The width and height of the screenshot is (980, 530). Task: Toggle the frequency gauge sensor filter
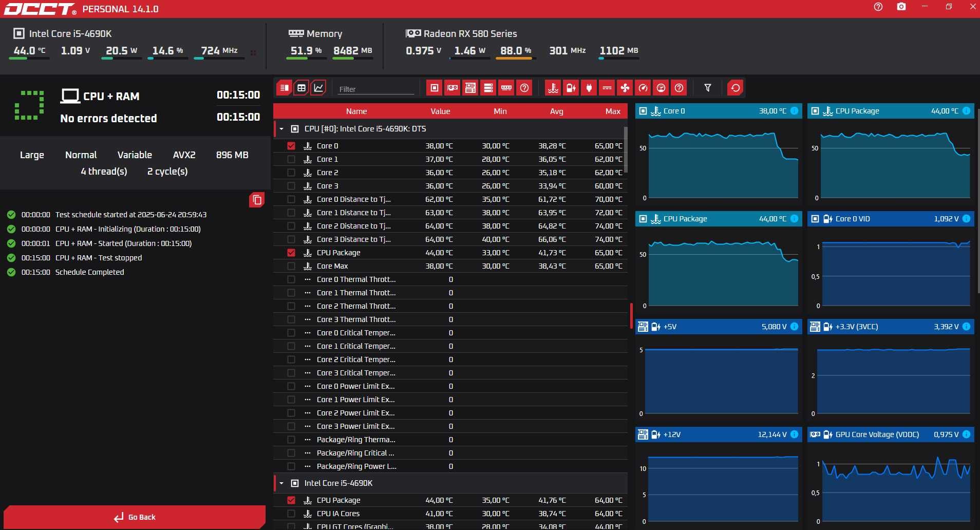click(x=643, y=88)
